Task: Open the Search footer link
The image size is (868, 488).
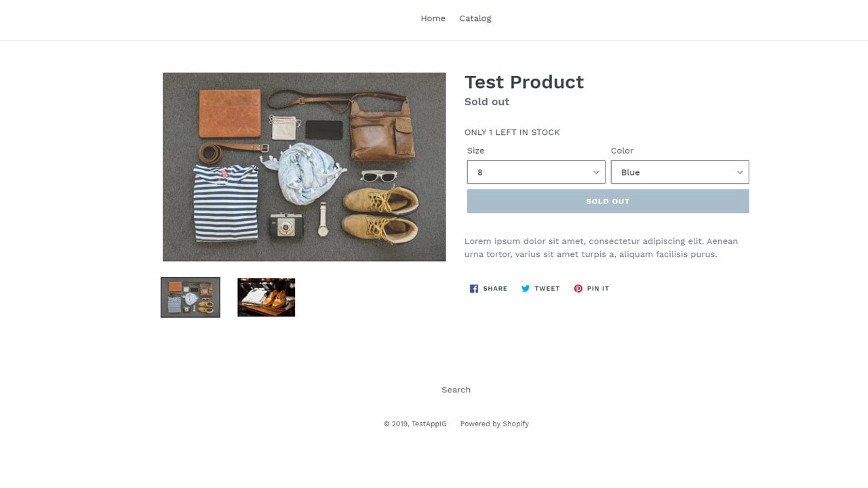Action: tap(456, 390)
